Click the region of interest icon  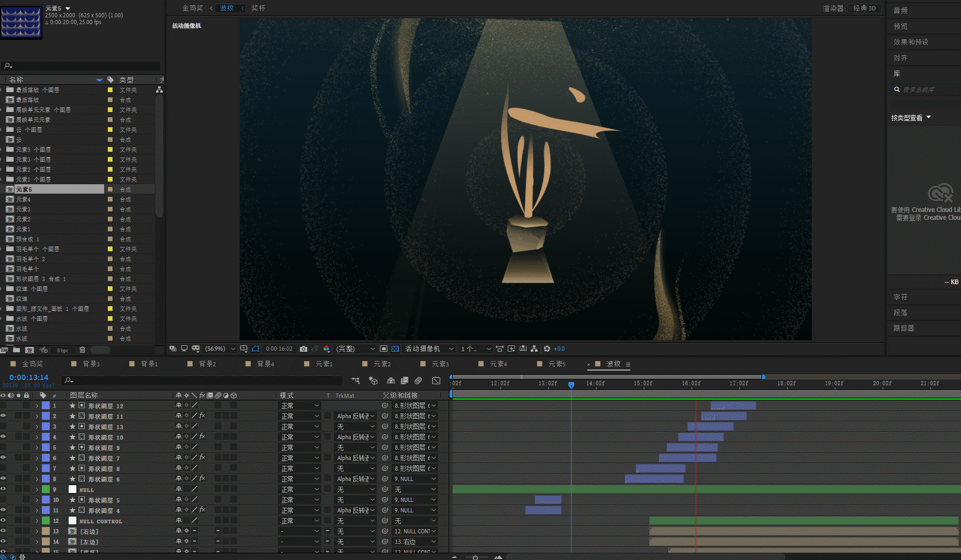[x=384, y=349]
